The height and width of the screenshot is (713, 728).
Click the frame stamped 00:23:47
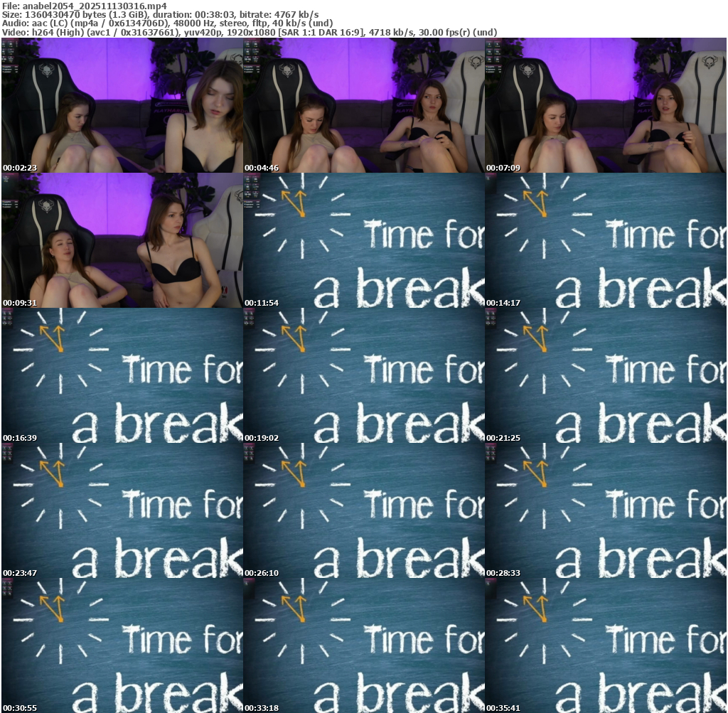(122, 510)
